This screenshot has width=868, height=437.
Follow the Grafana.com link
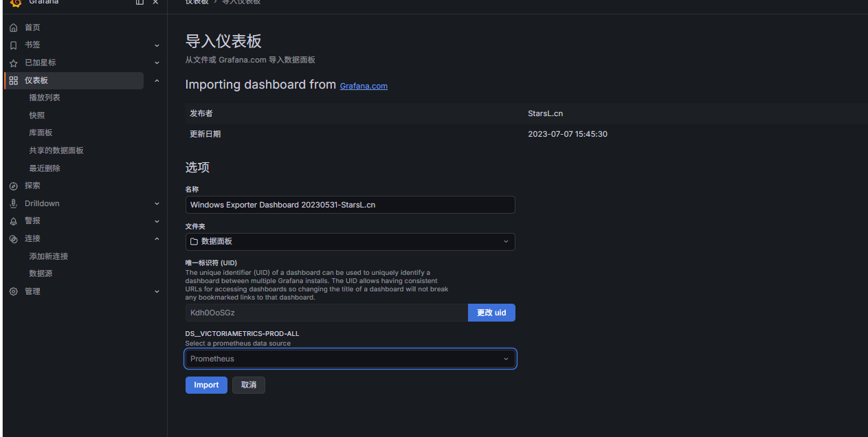coord(364,86)
